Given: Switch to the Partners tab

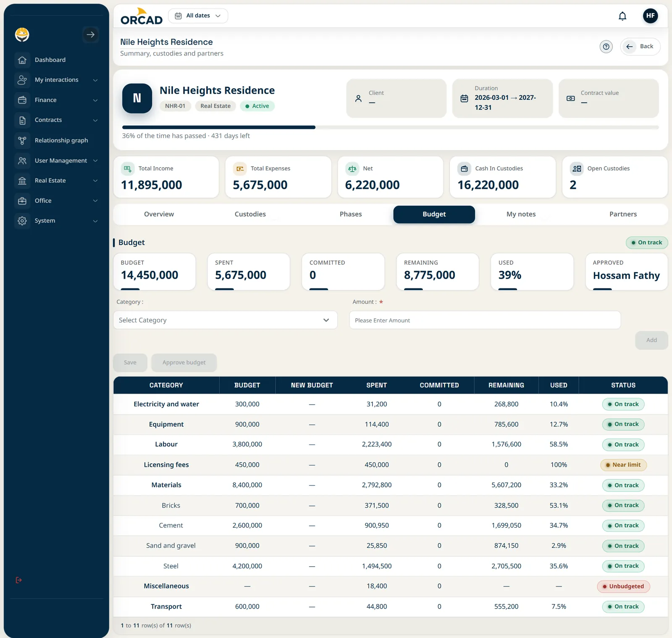Looking at the screenshot, I should [623, 214].
